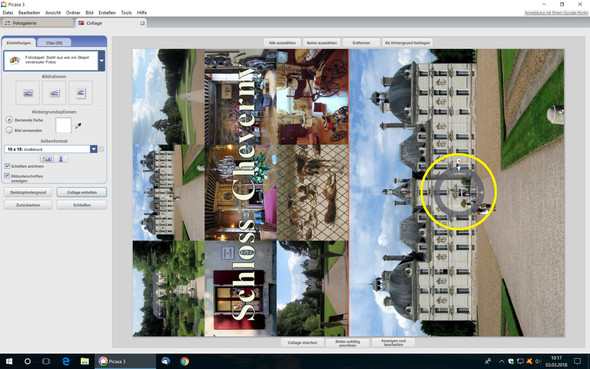Screen dimensions: 590x369
Task: Show hidden system tray icons
Action: (501, 361)
